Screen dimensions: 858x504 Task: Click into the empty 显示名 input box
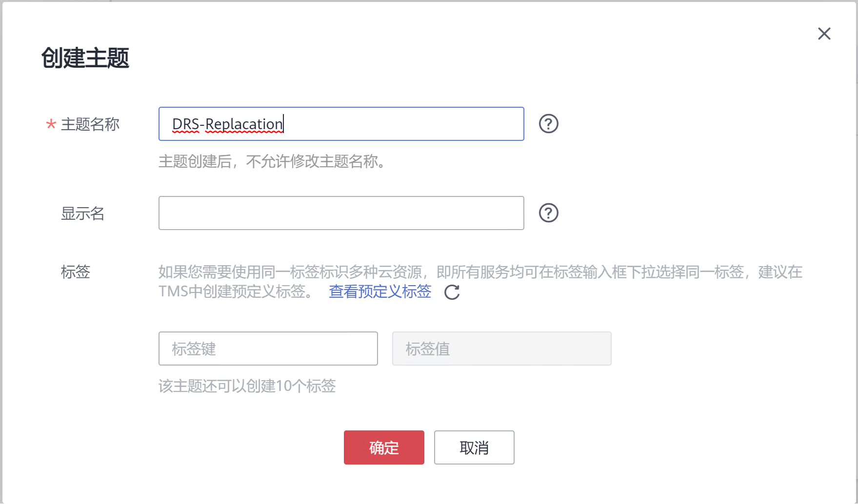(x=340, y=213)
